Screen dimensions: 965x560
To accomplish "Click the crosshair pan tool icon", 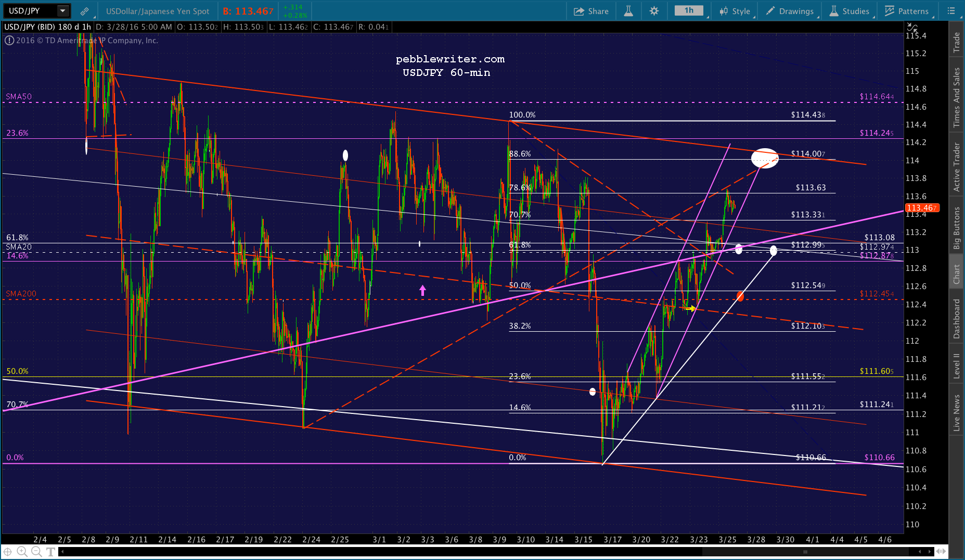I will tap(8, 552).
